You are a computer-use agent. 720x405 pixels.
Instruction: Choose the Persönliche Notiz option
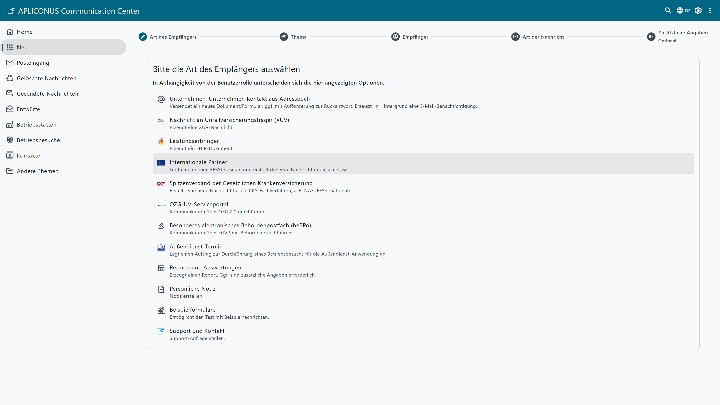[x=423, y=292]
